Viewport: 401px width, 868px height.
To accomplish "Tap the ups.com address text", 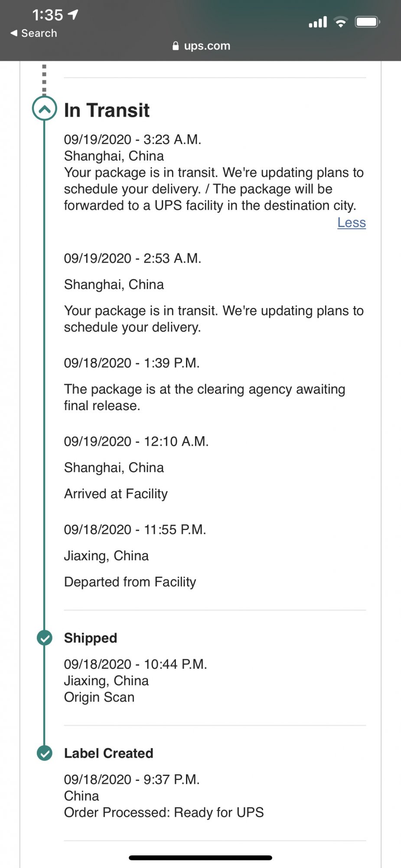I will pos(207,46).
